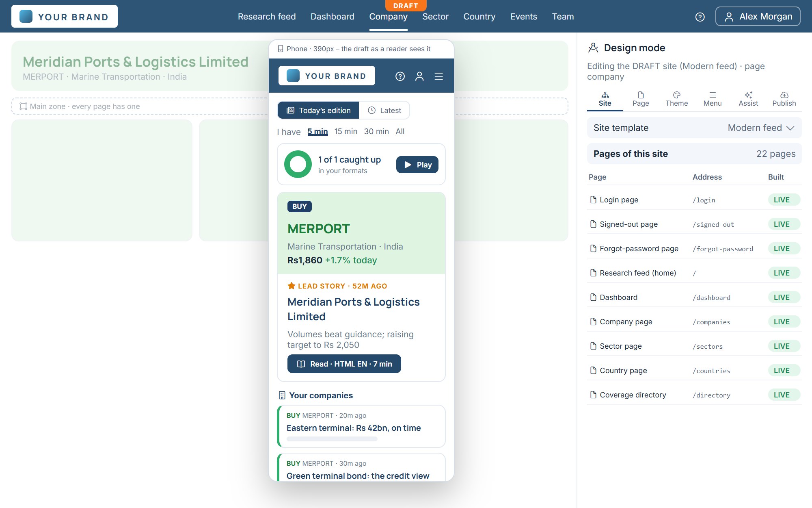Click the circular caught-up progress ring

[298, 164]
